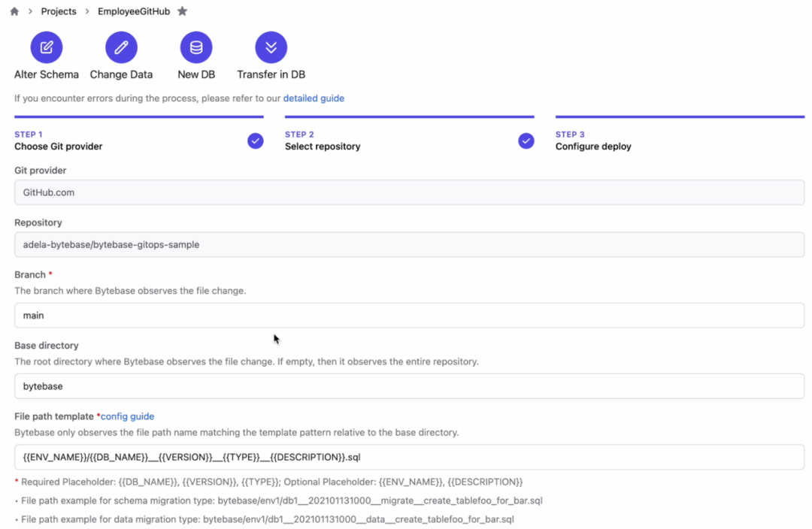Click the Transfer in DB icon

271,47
